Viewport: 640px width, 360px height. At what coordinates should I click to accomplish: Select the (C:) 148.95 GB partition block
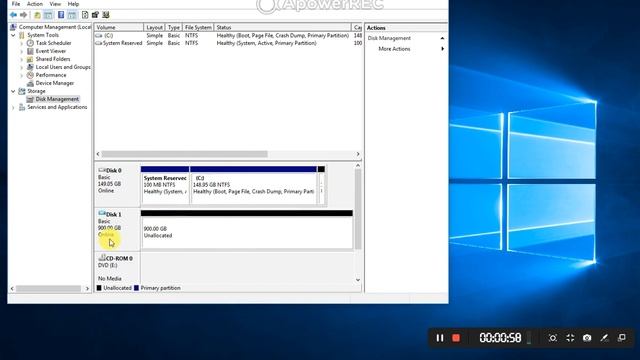(x=253, y=186)
